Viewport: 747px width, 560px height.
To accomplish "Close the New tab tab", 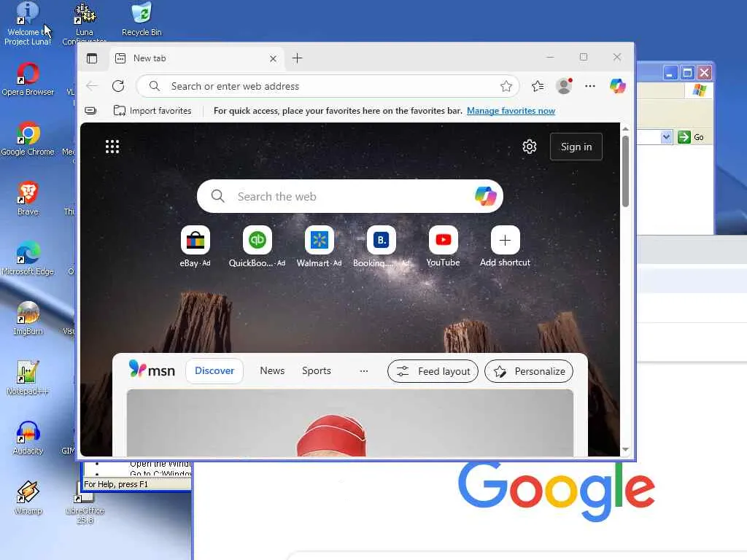I will click(x=273, y=58).
